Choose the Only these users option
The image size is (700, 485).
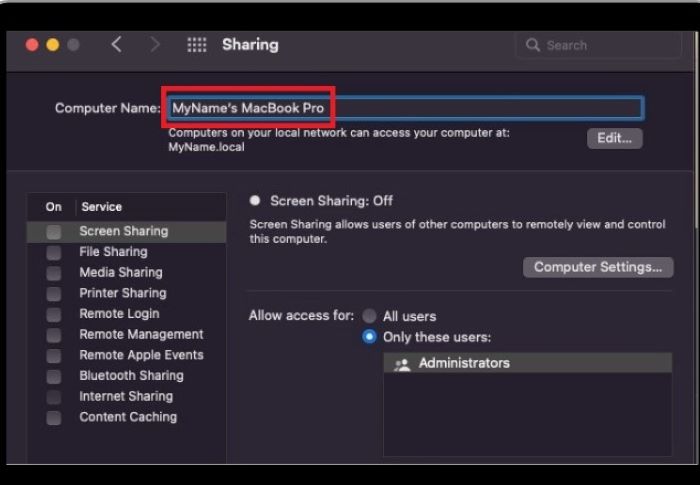(370, 337)
